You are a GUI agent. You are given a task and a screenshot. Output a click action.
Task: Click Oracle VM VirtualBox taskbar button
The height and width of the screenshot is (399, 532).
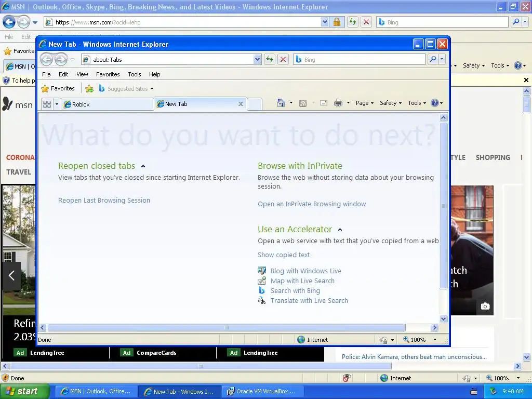pyautogui.click(x=263, y=391)
